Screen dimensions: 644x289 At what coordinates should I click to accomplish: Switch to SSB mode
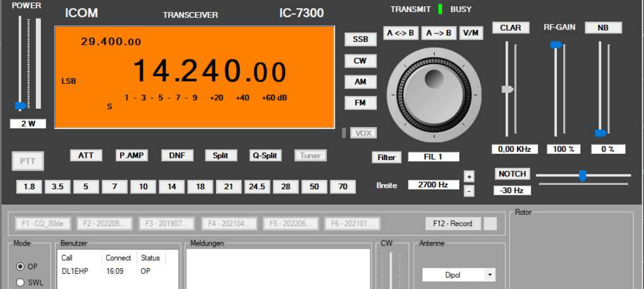click(361, 39)
